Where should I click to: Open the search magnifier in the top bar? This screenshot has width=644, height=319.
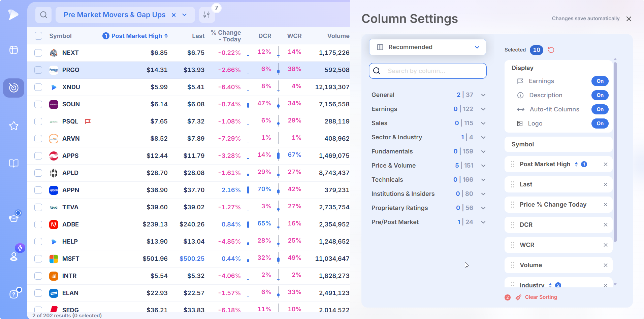43,15
